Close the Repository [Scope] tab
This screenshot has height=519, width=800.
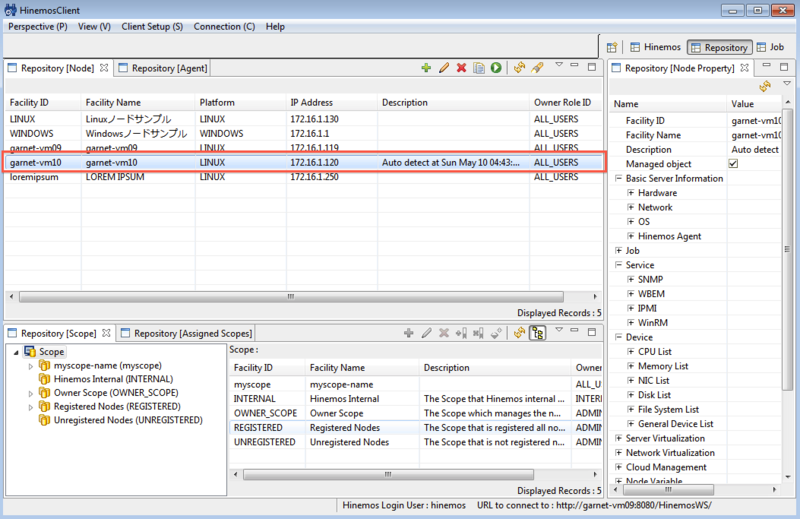tap(106, 333)
